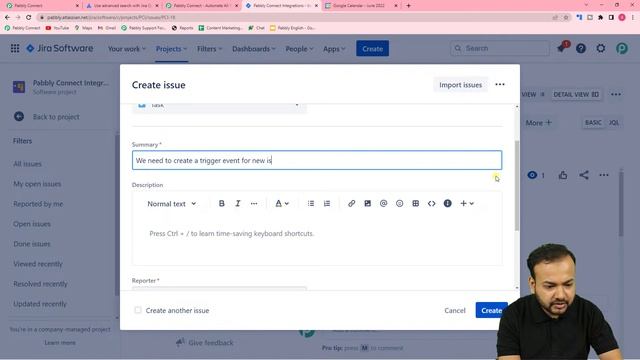Insert a code snippet
This screenshot has height=360, width=640.
(x=431, y=203)
